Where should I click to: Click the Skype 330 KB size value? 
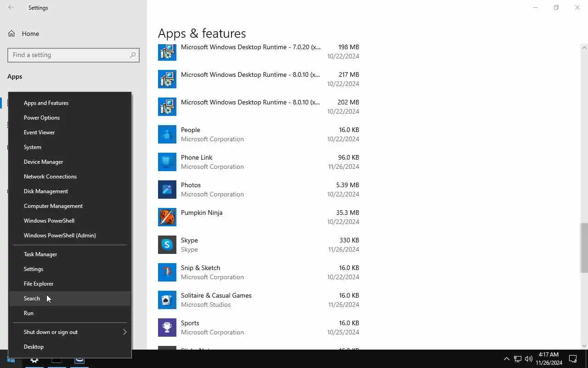pos(349,240)
